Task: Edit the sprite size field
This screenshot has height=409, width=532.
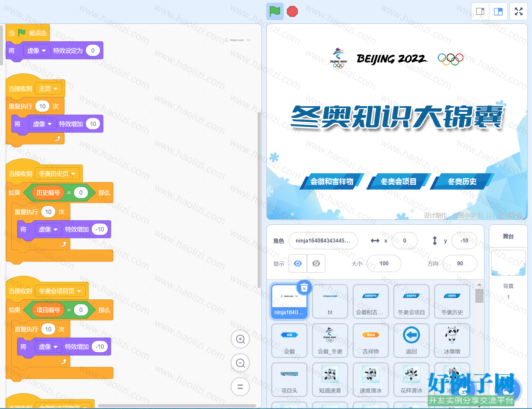Action: click(384, 263)
